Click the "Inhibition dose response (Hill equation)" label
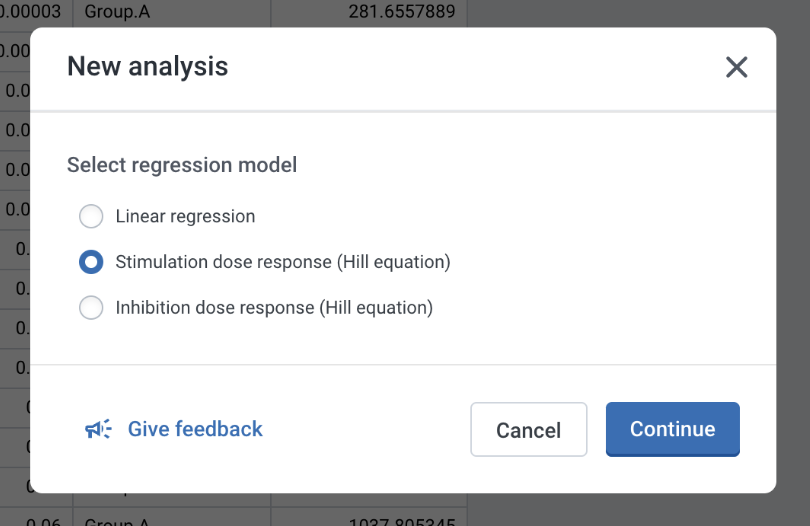The height and width of the screenshot is (526, 810). click(x=274, y=308)
